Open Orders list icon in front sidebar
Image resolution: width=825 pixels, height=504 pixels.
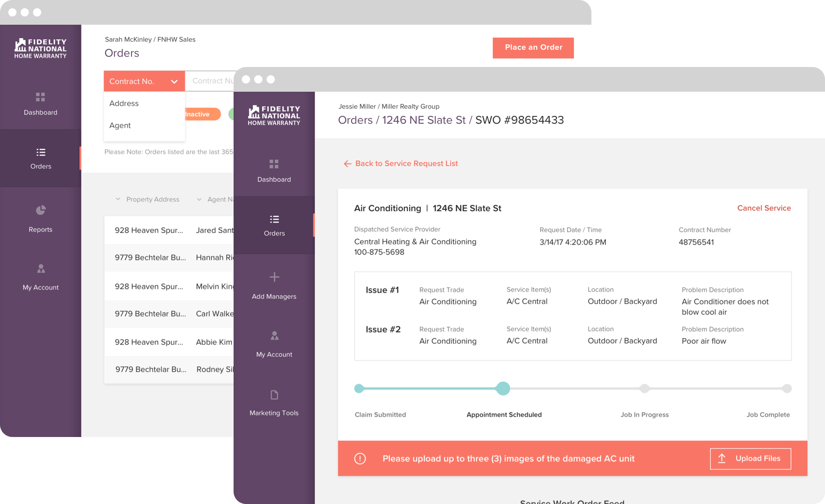click(x=274, y=220)
